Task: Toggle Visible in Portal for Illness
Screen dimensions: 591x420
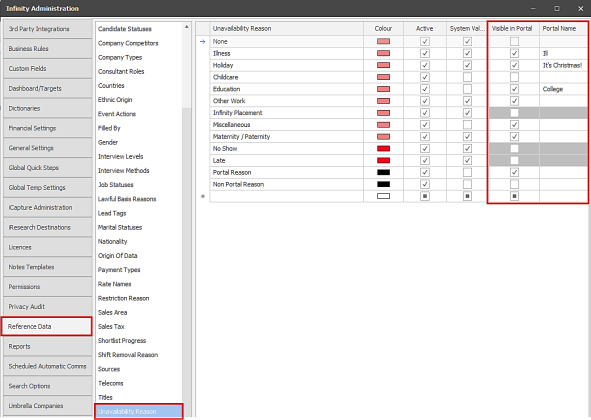Action: click(x=514, y=53)
